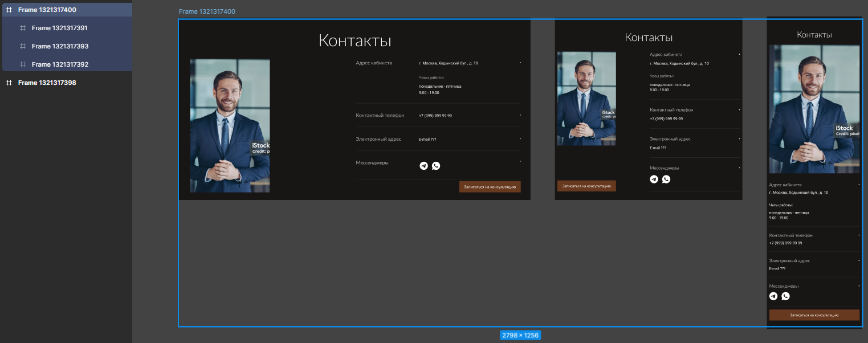Click Telegram icon in the middle tablet layout
The image size is (868, 343).
coord(654,179)
